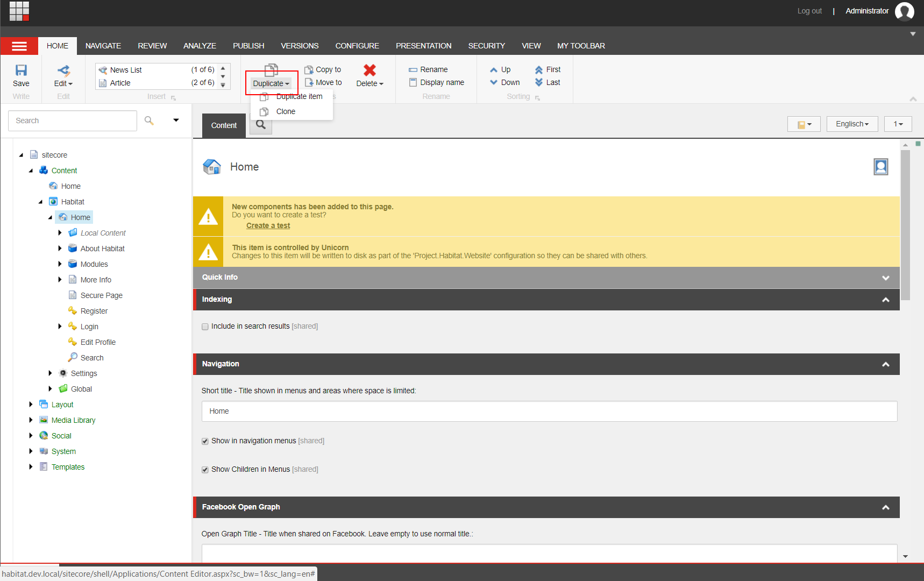The width and height of the screenshot is (924, 581).
Task: Select About Habitat in the tree
Action: tap(102, 249)
